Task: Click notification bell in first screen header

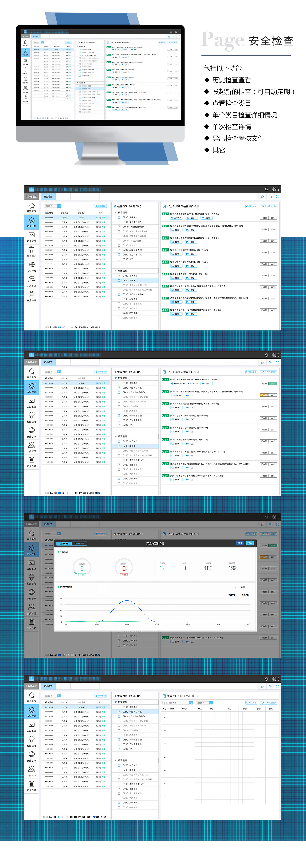Action: coord(266,189)
